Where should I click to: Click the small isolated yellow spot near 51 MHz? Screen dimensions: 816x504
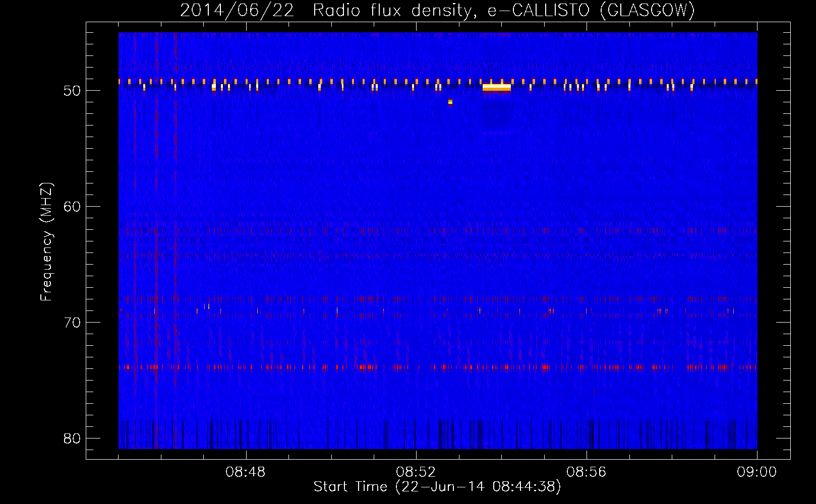[450, 102]
